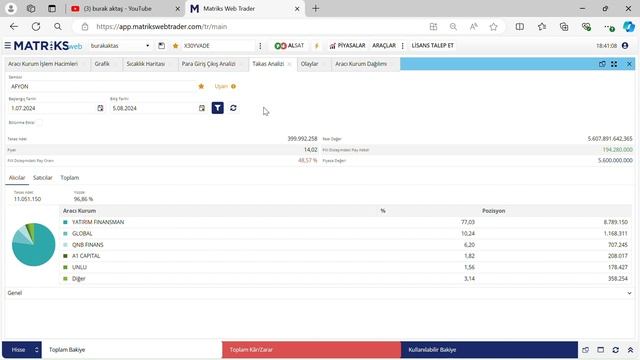Select the Alıcılar sub-tab
The image size is (640, 360).
[17, 178]
